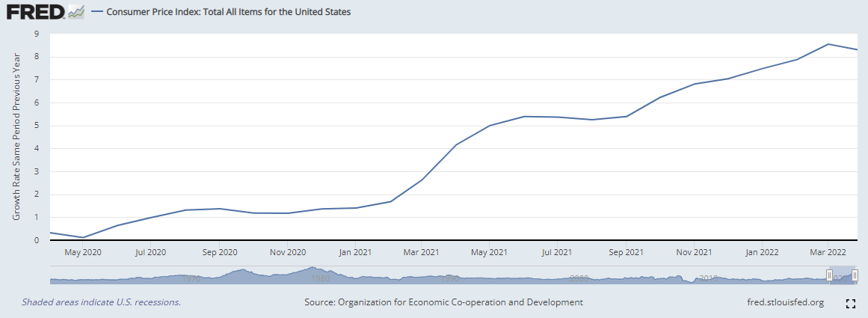The height and width of the screenshot is (318, 868).
Task: Click the y-axis value 0
Action: pos(37,240)
